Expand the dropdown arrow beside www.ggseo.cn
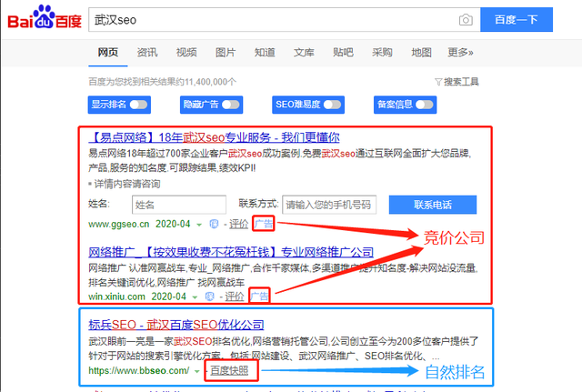This screenshot has width=582, height=392. [x=199, y=225]
